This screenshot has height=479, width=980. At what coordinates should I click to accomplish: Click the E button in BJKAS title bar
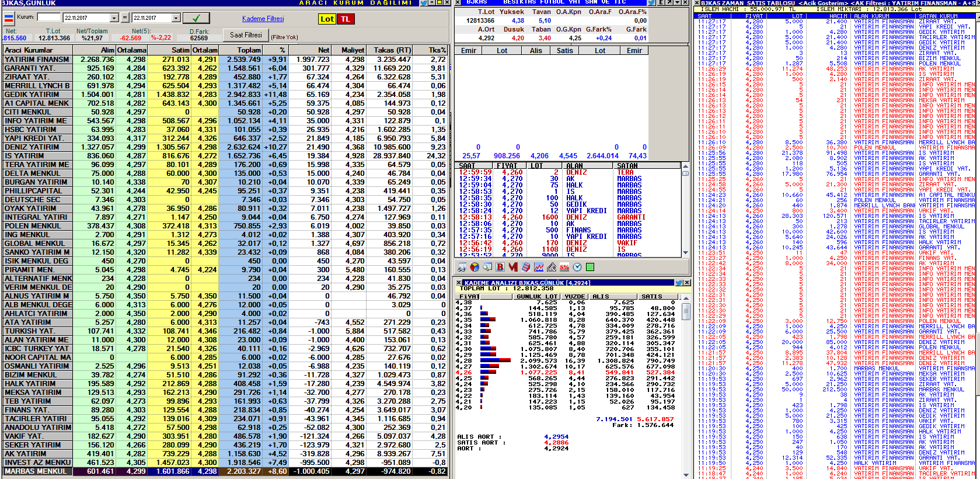pos(662,3)
